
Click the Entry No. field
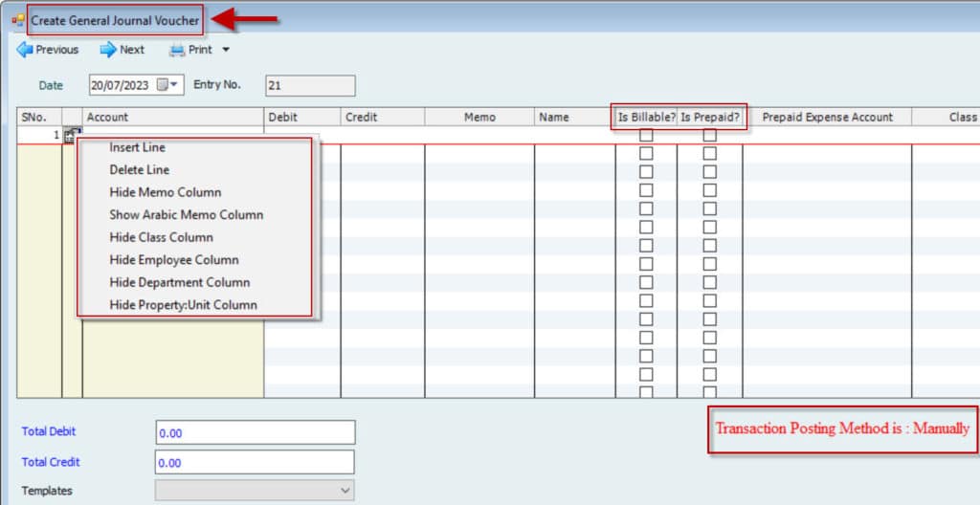[x=310, y=85]
